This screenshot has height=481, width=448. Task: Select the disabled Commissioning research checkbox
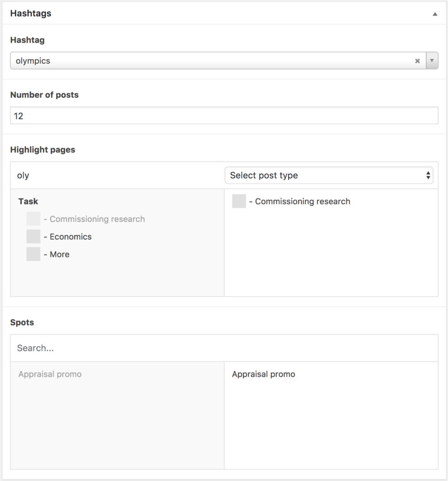33,218
